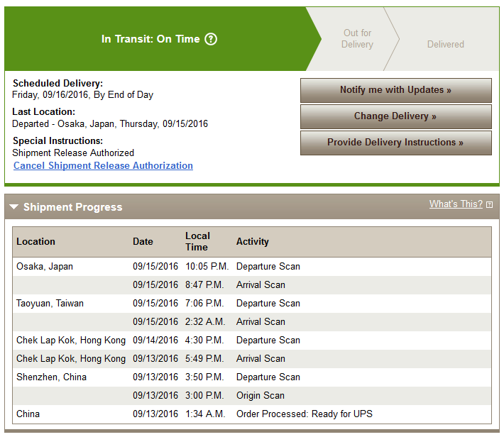
Task: Click the Activity column header
Action: [x=252, y=242]
